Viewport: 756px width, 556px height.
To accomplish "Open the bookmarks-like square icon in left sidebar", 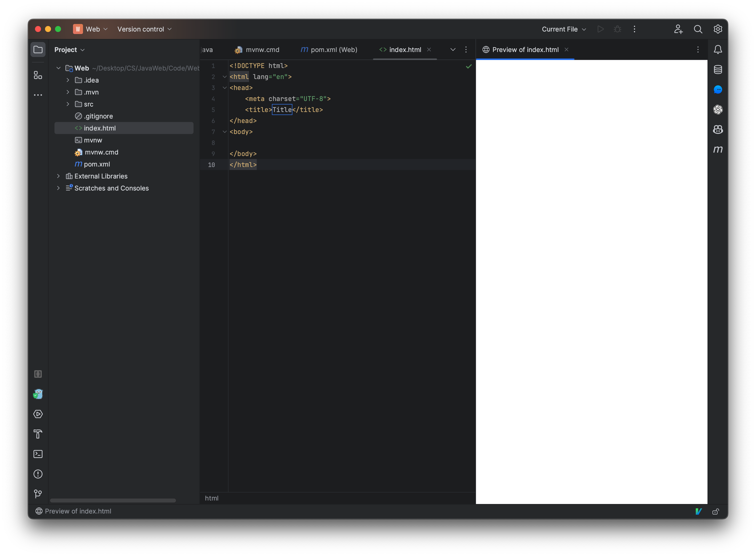I will tap(38, 374).
